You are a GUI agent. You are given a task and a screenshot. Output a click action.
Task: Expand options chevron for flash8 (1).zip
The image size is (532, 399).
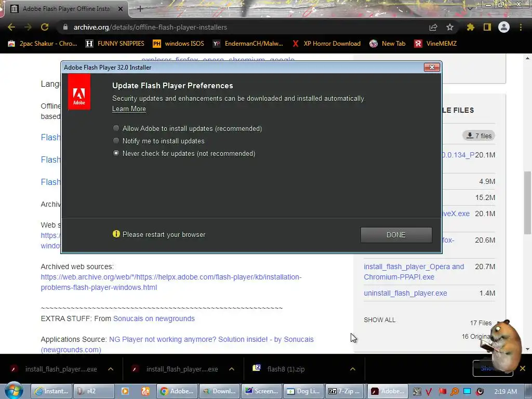[x=353, y=369]
